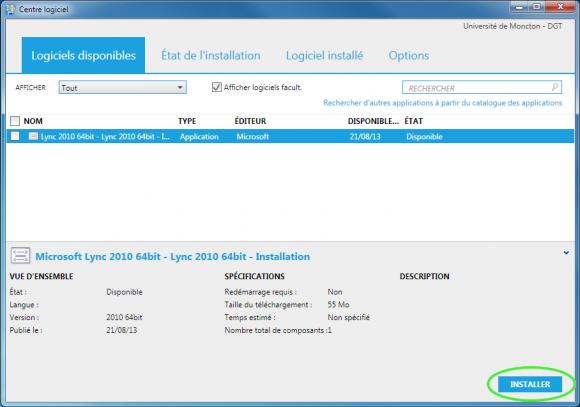Open the Logiciels disponibles tab
The width and height of the screenshot is (580, 407).
click(x=83, y=55)
